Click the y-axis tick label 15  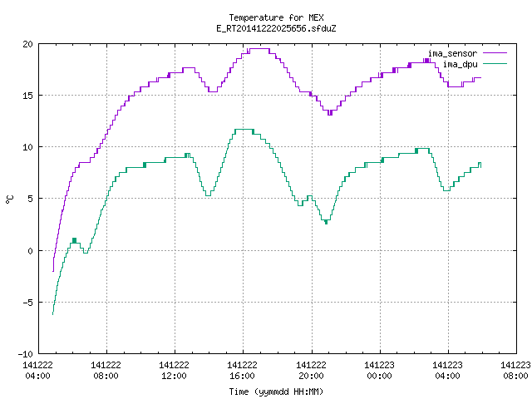point(27,96)
